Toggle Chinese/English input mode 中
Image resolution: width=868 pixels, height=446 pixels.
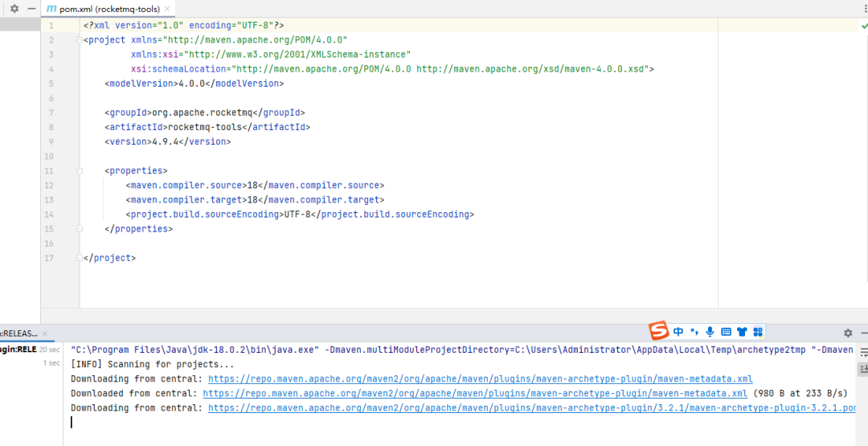tap(678, 331)
